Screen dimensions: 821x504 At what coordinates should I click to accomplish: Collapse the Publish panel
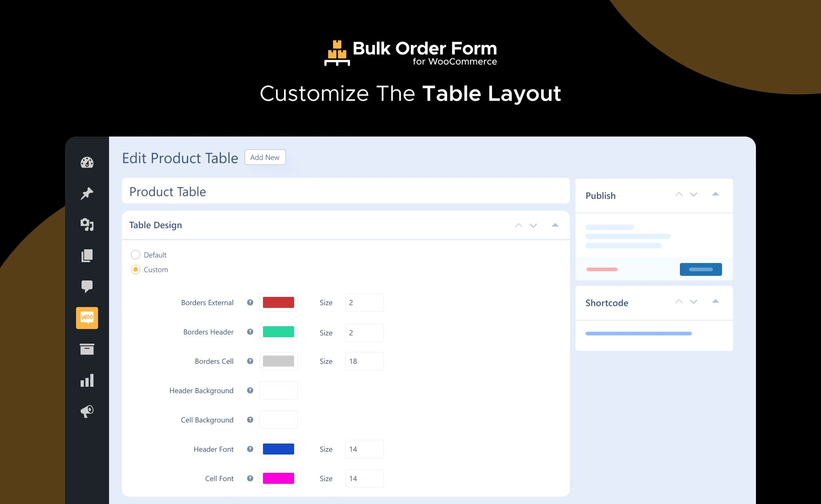[715, 194]
